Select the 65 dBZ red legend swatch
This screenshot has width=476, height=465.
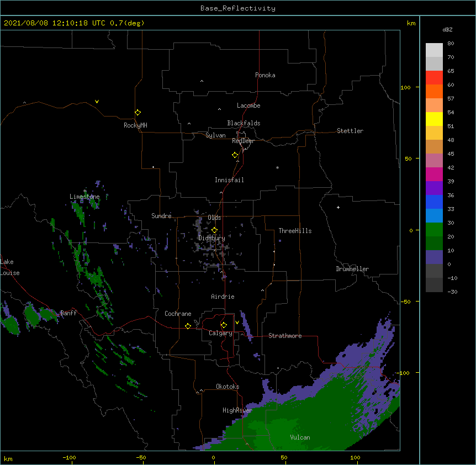[x=434, y=78]
